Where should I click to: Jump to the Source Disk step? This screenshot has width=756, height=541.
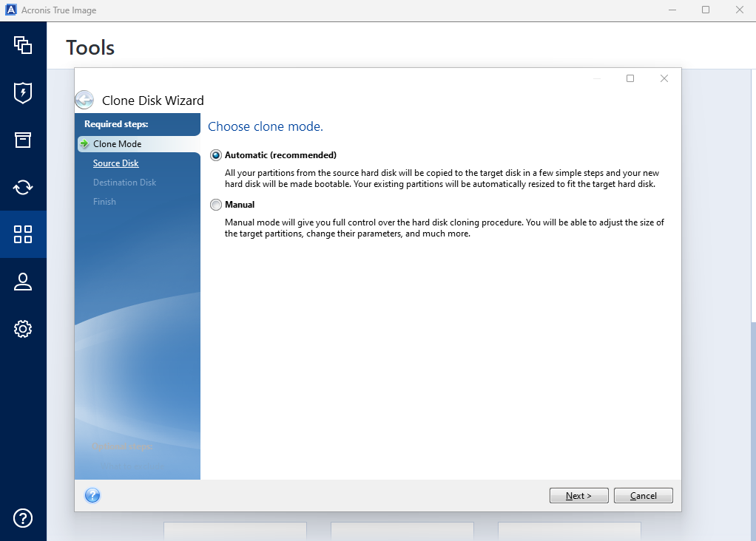pos(115,163)
